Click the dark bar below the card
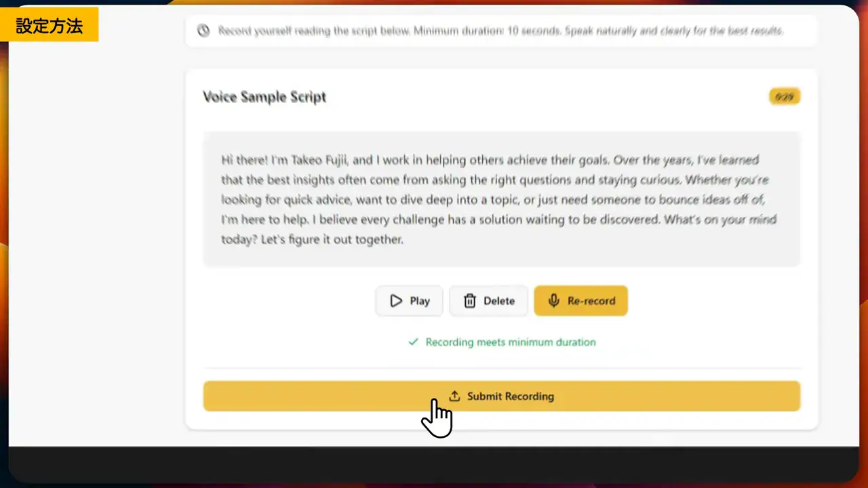 [434, 466]
